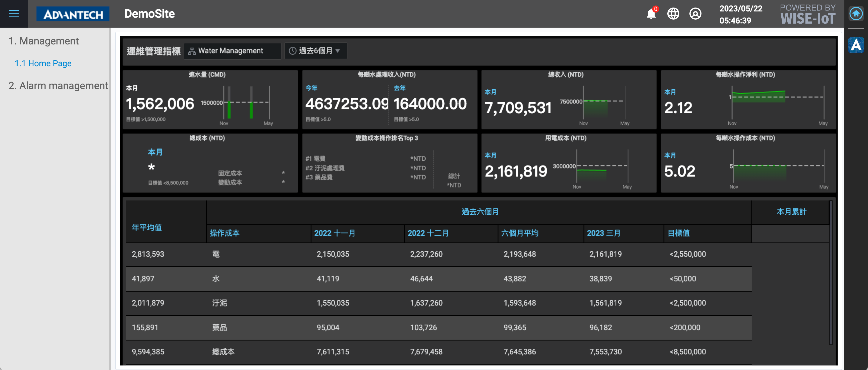Click the home icon near top right

(855, 14)
